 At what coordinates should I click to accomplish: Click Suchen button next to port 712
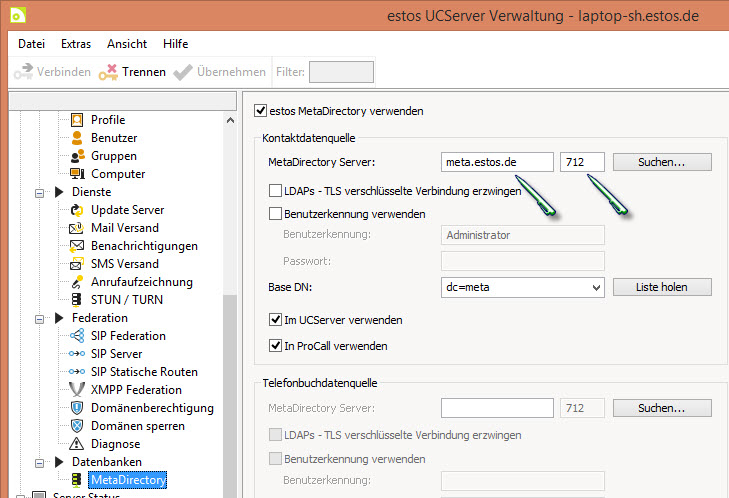click(661, 162)
